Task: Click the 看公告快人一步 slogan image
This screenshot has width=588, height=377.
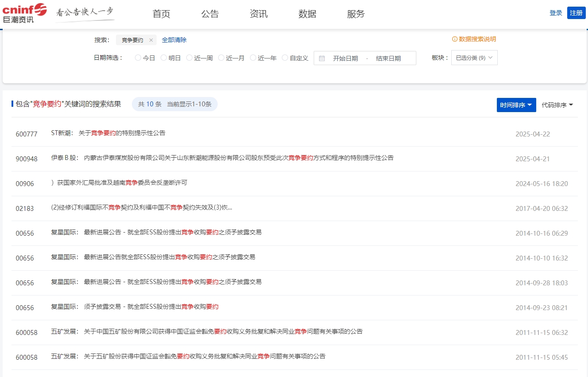Action: pyautogui.click(x=84, y=12)
